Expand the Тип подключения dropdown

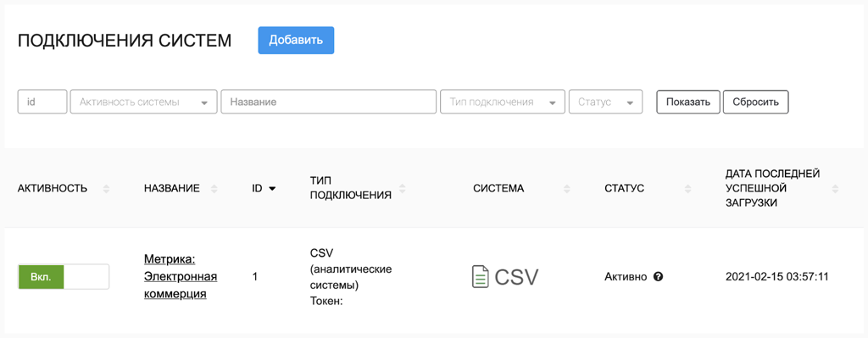(x=502, y=102)
